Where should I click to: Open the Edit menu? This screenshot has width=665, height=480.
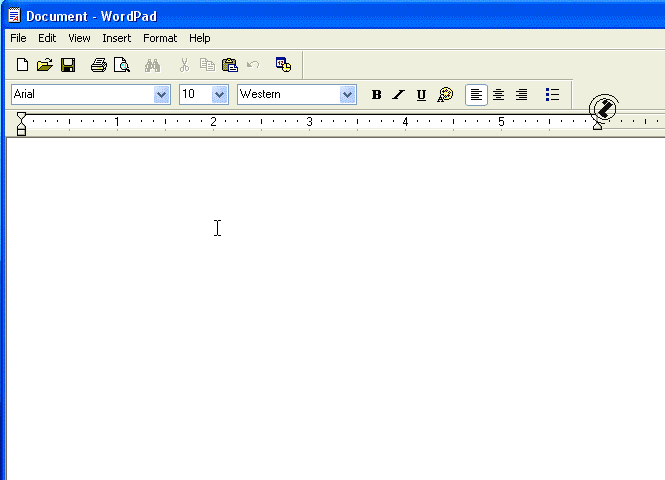pos(47,38)
